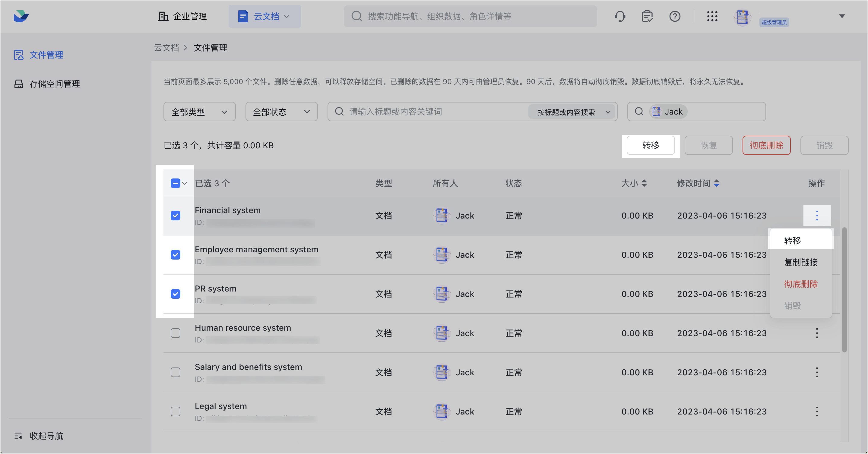The height and width of the screenshot is (454, 868).
Task: Check the Legal system checkbox
Action: (x=175, y=411)
